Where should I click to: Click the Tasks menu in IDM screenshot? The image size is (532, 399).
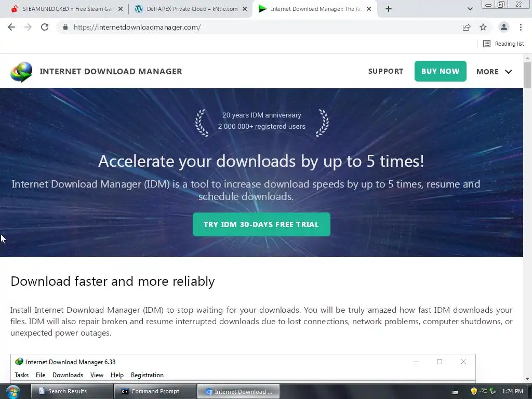point(21,375)
